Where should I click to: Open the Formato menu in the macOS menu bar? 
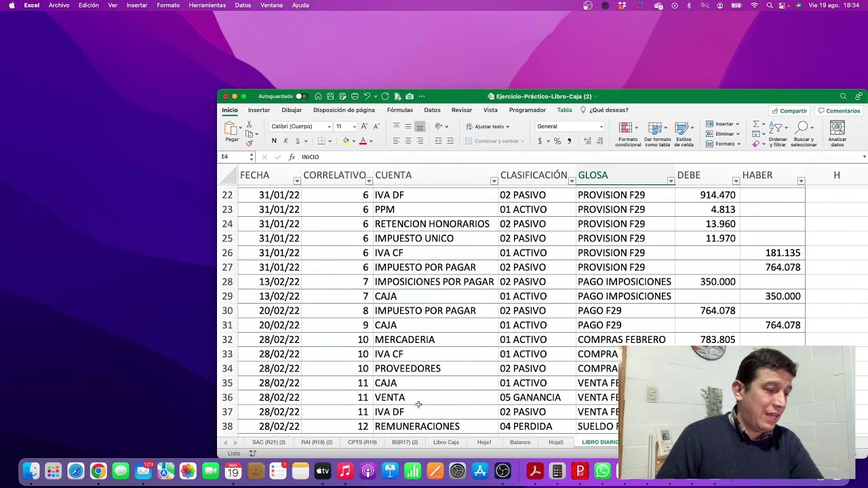tap(168, 5)
